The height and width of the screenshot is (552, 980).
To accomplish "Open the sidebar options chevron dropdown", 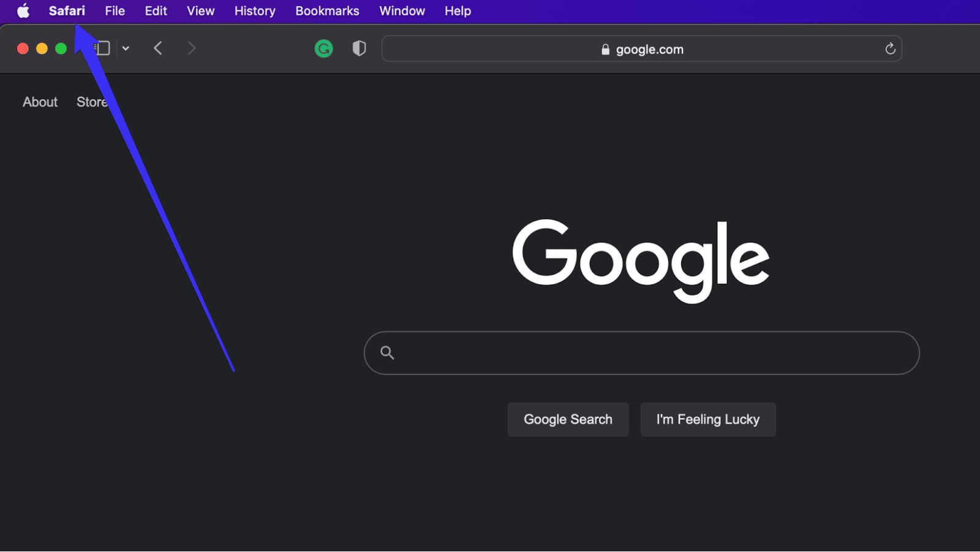I will coord(126,48).
